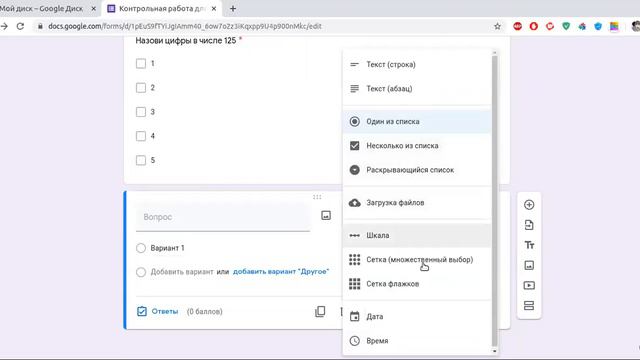Click grid icon beside Сетка флажков
The width and height of the screenshot is (640, 360).
coord(354,284)
